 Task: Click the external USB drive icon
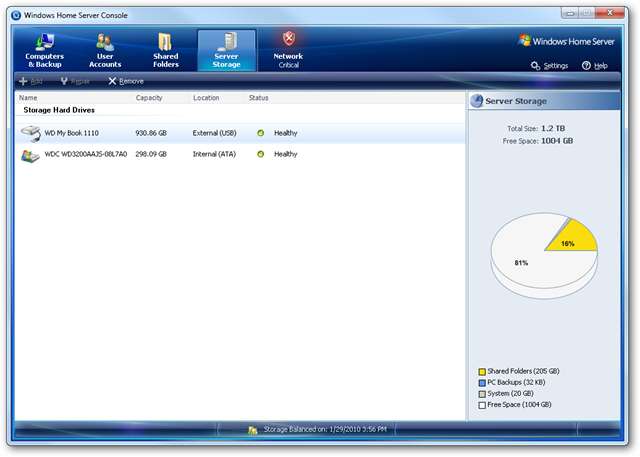click(x=31, y=133)
